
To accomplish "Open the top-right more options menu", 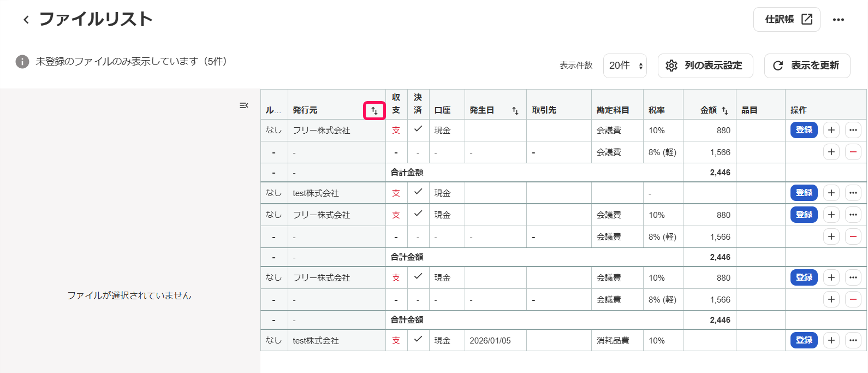I will (x=839, y=20).
